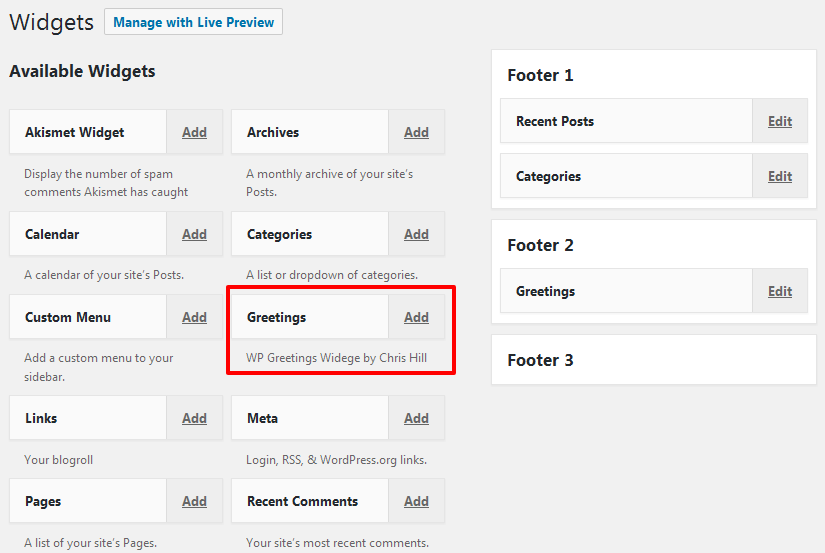Expand the Footer 3 widget area
This screenshot has height=553, width=825.
pos(654,360)
